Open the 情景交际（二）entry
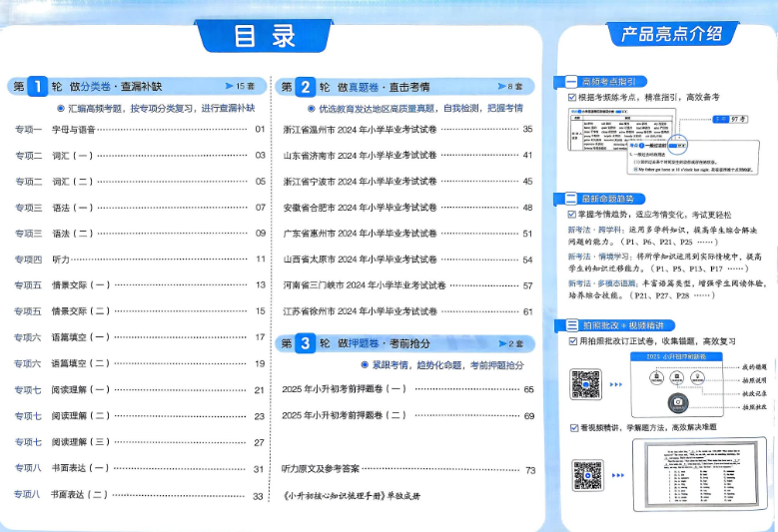The height and width of the screenshot is (532, 778). pos(141,310)
